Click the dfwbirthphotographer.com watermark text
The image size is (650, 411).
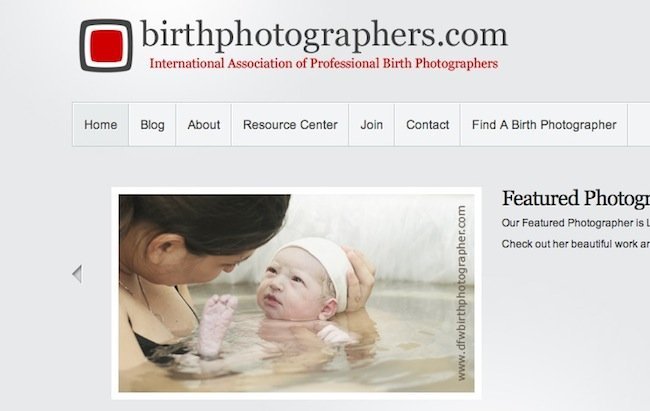[x=461, y=293]
